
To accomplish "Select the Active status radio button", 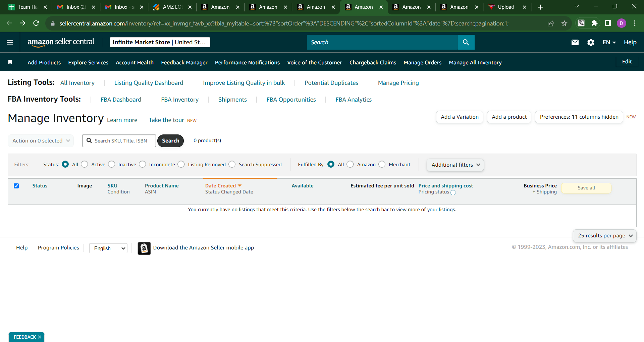I will tap(85, 164).
